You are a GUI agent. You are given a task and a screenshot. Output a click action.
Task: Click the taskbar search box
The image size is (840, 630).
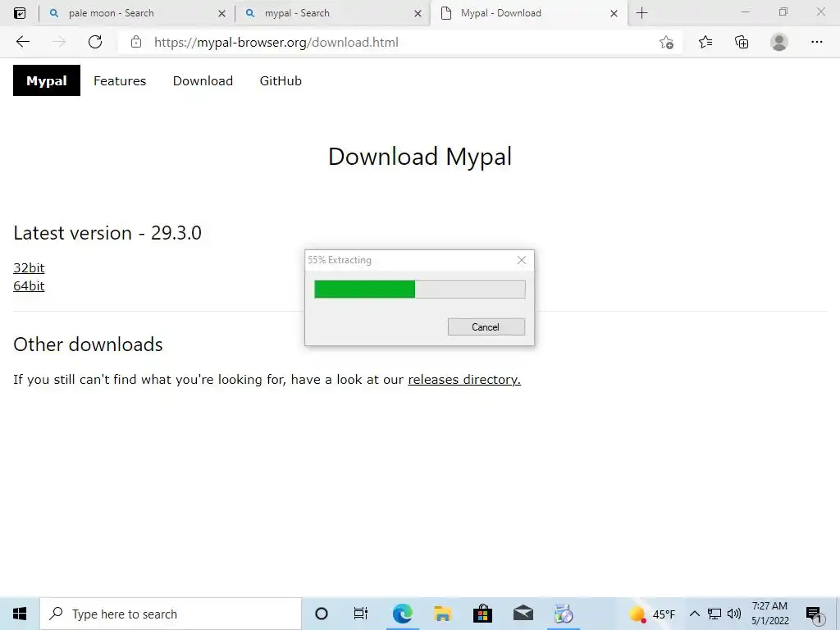point(171,614)
